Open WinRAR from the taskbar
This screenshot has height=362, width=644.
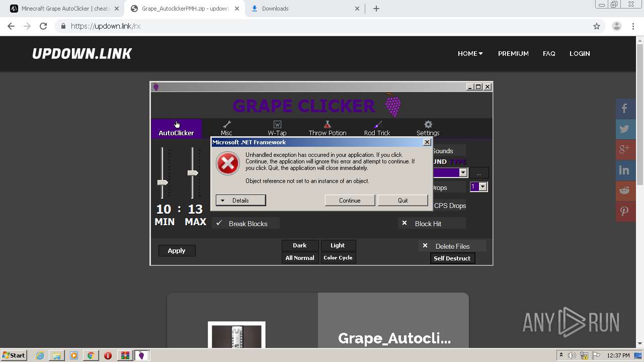point(125,355)
